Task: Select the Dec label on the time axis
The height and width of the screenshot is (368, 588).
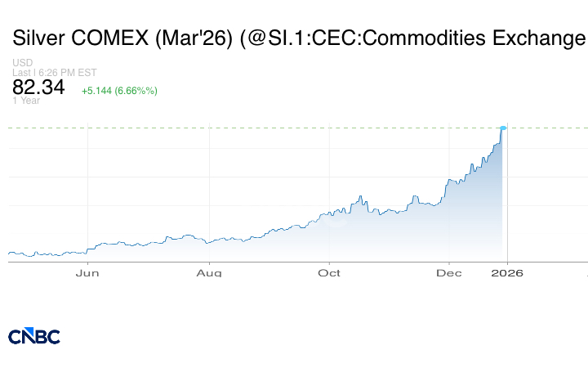Action: 449,272
